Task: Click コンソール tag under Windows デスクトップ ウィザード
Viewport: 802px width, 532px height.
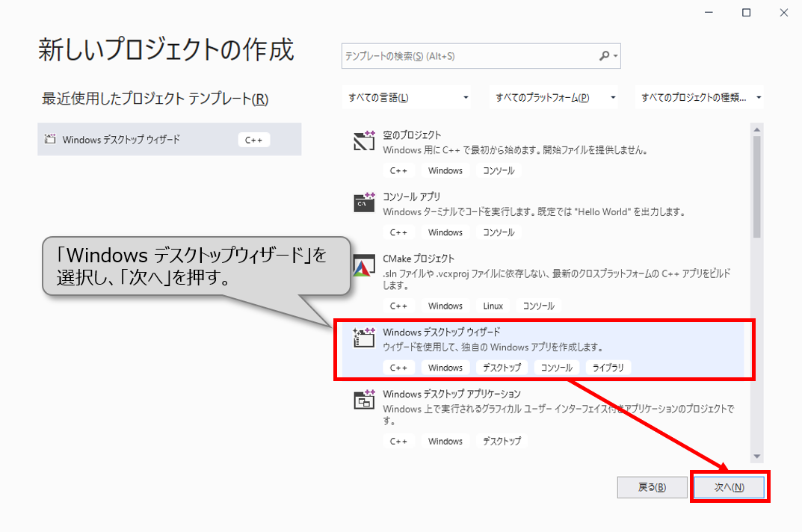Action: click(x=557, y=368)
